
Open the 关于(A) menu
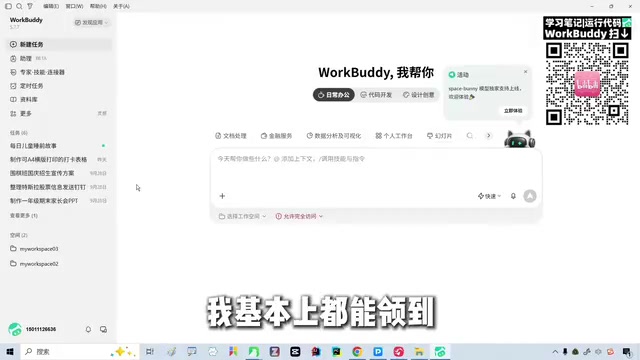[121, 6]
